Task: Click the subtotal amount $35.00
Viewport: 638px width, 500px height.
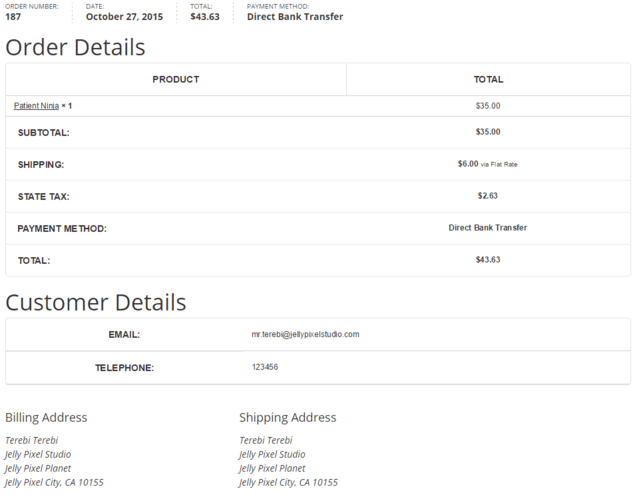Action: [x=488, y=132]
